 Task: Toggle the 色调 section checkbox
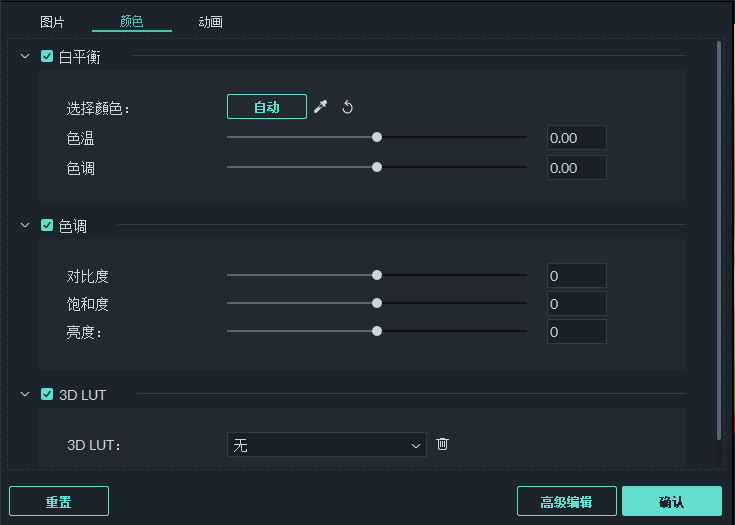click(x=47, y=226)
